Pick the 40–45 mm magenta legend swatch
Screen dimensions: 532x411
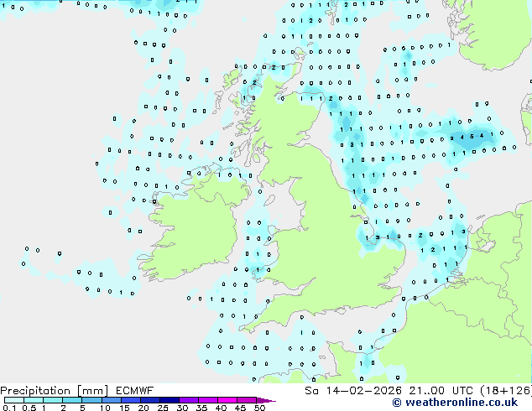227,400
